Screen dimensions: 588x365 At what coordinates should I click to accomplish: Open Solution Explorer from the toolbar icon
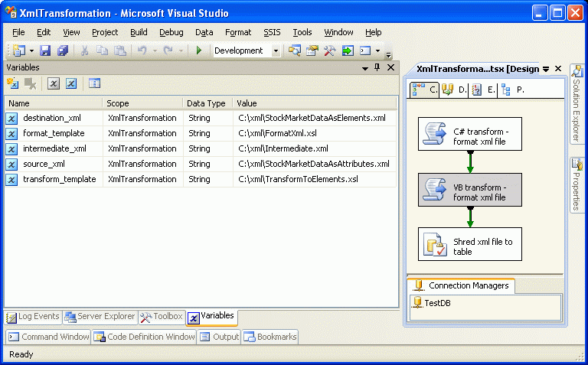coord(294,51)
